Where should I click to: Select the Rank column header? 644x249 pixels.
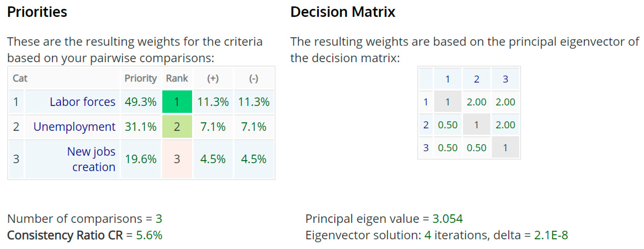point(177,78)
